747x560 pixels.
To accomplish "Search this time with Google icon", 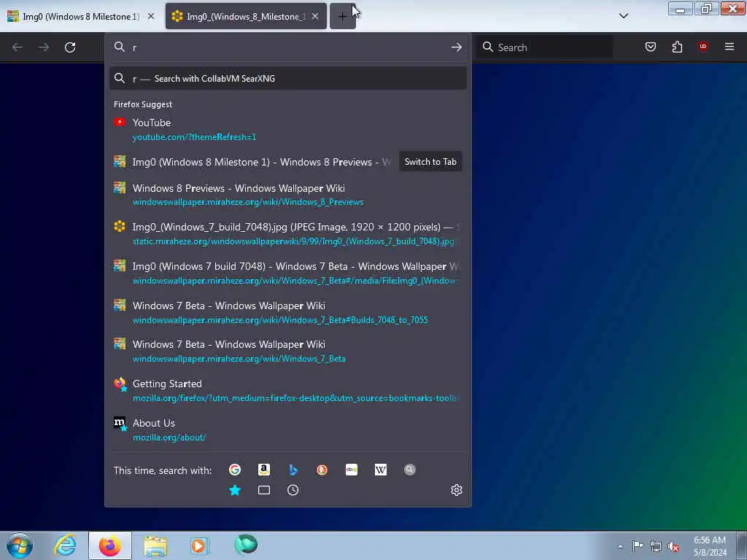I will (x=235, y=470).
